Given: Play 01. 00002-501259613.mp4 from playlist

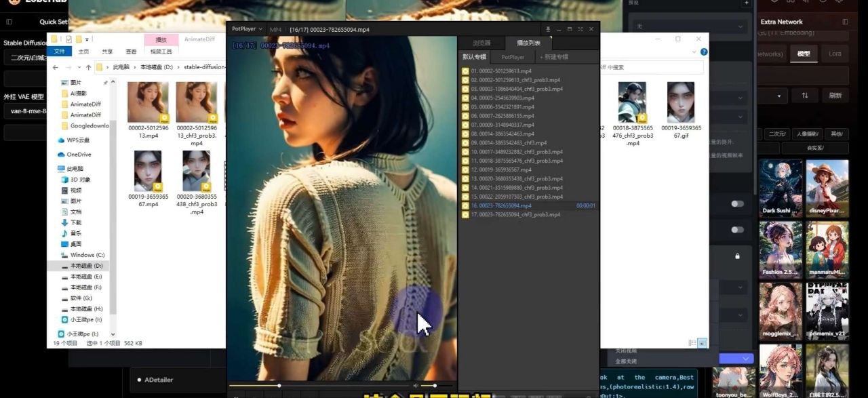Looking at the screenshot, I should 501,71.
